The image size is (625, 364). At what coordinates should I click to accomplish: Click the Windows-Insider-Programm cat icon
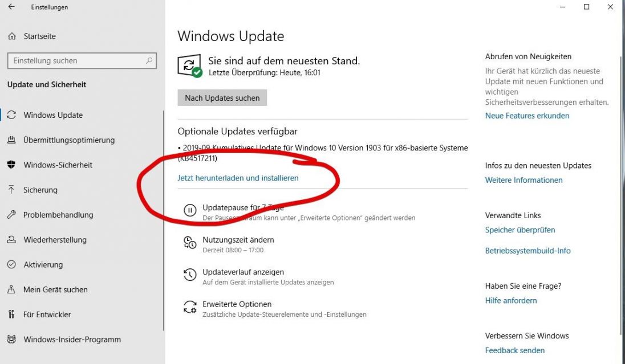(x=11, y=340)
